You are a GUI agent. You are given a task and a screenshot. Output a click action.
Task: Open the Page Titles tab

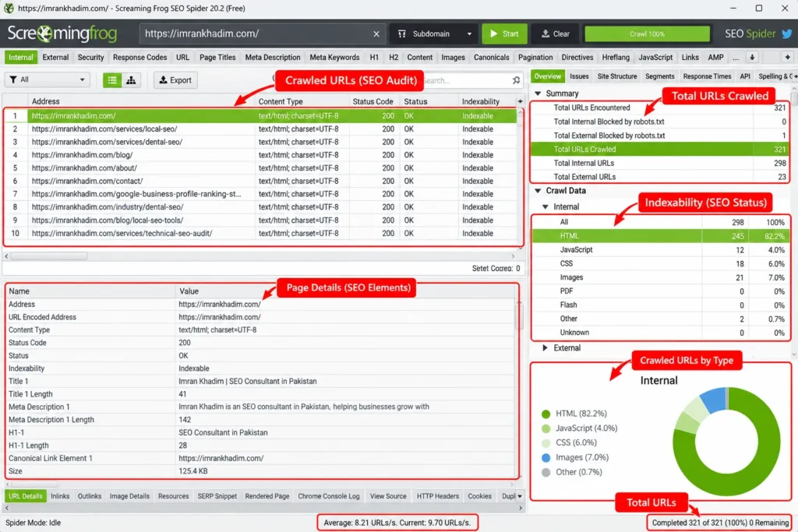[217, 58]
